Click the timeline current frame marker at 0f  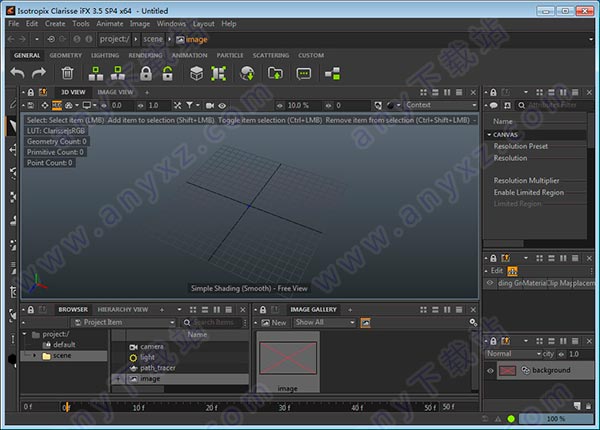tap(66, 407)
